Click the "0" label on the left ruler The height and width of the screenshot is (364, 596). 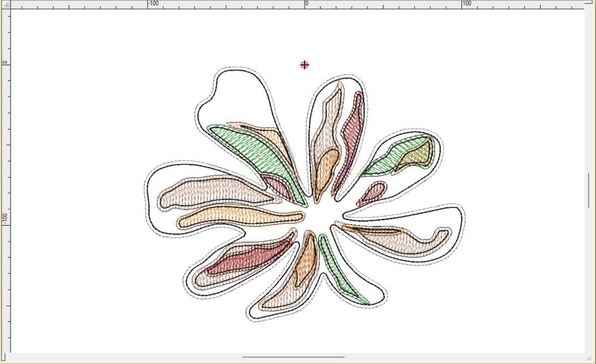coord(5,63)
